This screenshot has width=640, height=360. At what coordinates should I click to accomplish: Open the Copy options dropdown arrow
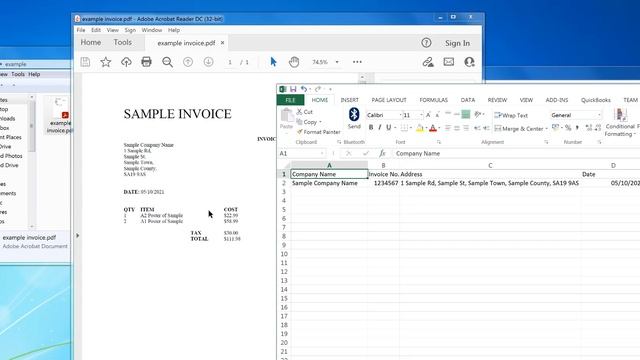coord(320,122)
